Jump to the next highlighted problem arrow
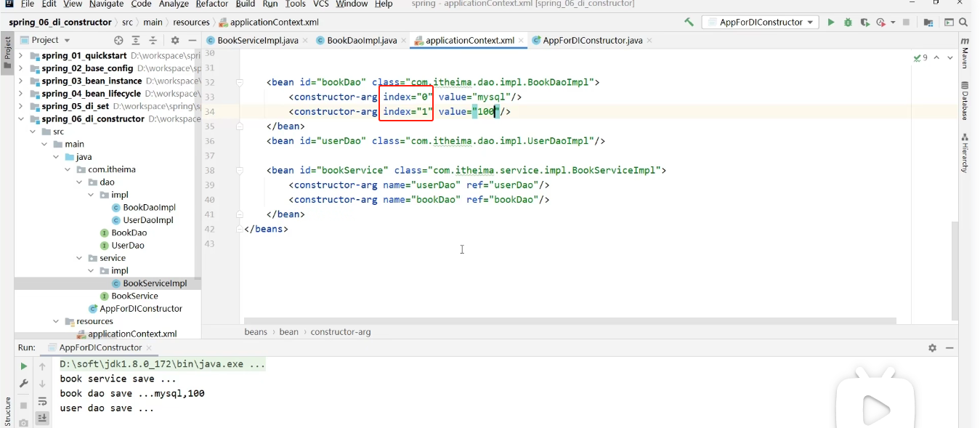This screenshot has width=980, height=428. pos(949,57)
